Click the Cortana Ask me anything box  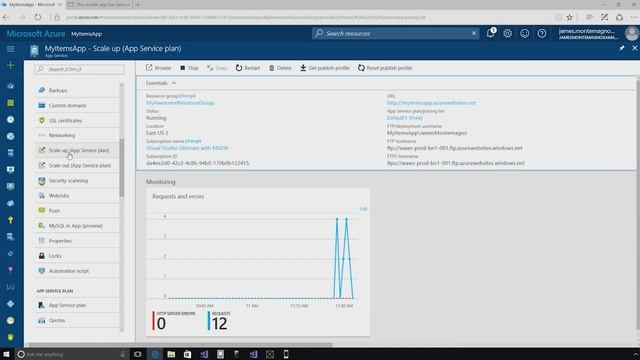[x=72, y=354]
